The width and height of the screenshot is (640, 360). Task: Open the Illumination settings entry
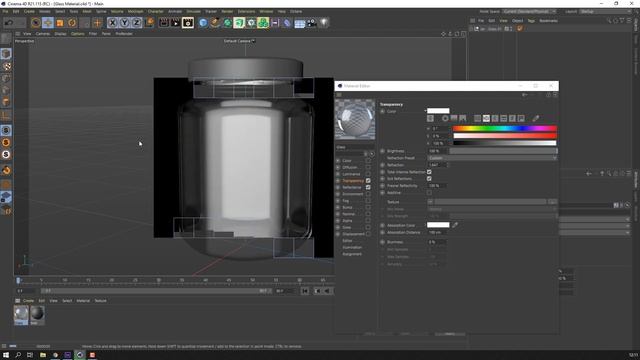pyautogui.click(x=352, y=247)
